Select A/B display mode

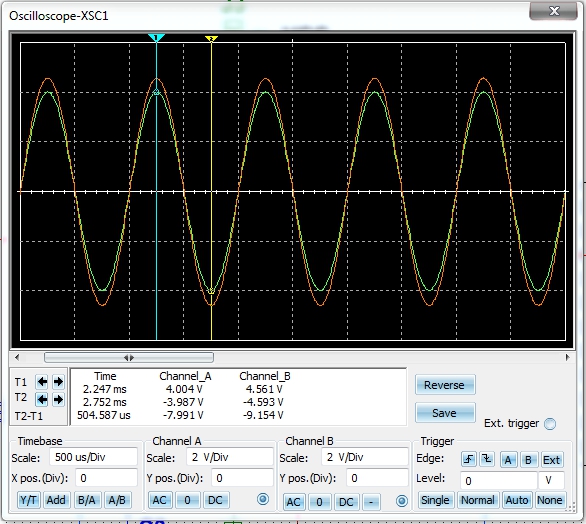[x=117, y=500]
